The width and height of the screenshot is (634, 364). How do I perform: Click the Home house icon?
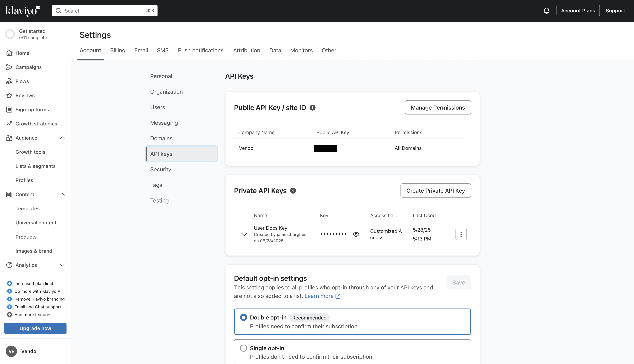(x=9, y=53)
